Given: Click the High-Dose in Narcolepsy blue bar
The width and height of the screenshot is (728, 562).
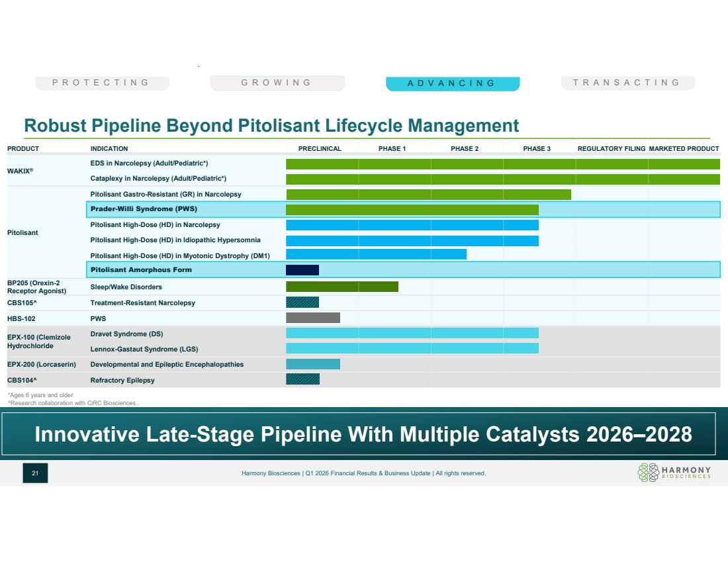Looking at the screenshot, I should coord(412,225).
